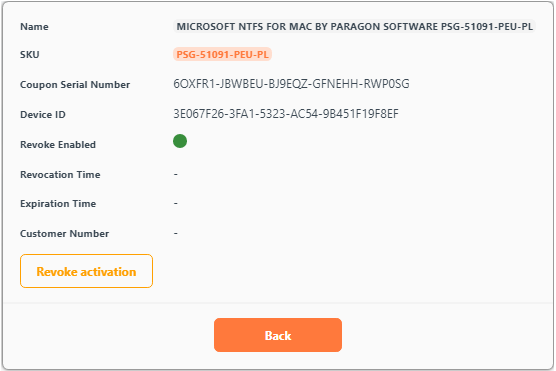Click the Revocation Time label

pyautogui.click(x=60, y=175)
